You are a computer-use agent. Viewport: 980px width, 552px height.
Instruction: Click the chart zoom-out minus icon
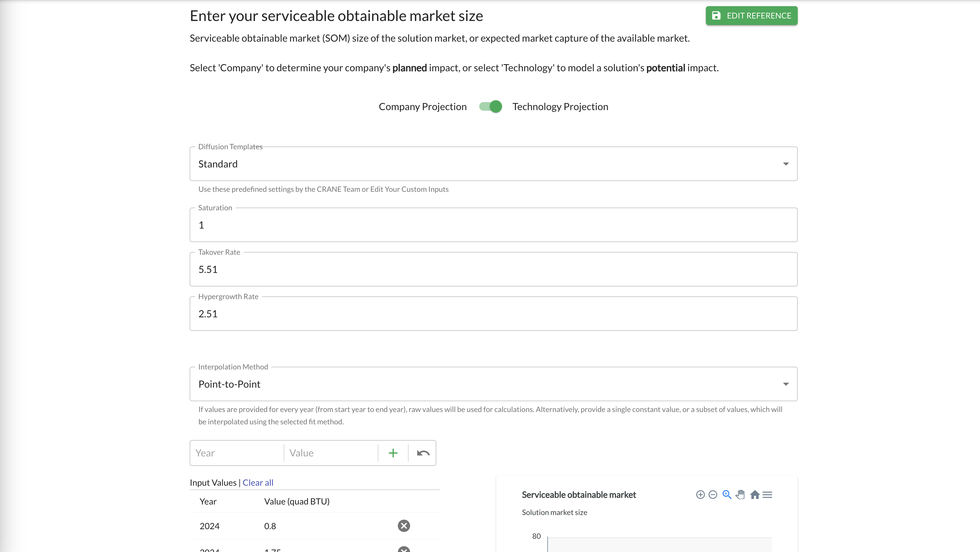[x=713, y=495]
